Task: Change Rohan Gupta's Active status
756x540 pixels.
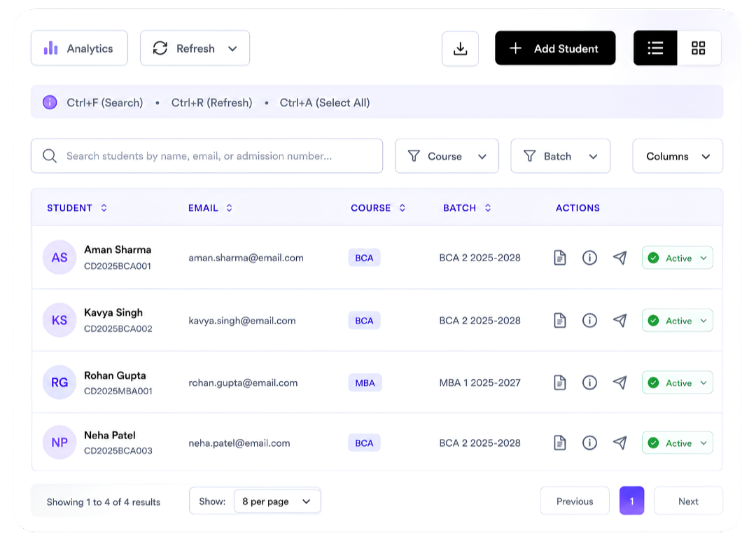Action: pos(678,382)
